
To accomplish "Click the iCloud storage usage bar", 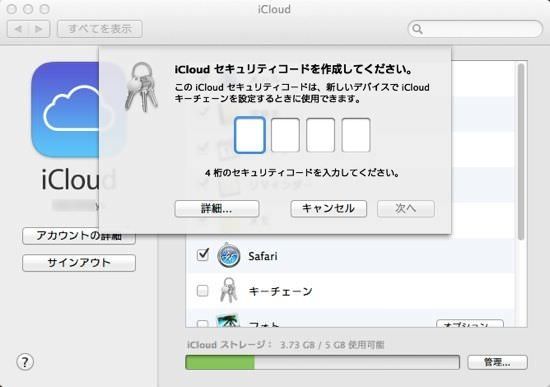I will pyautogui.click(x=322, y=362).
